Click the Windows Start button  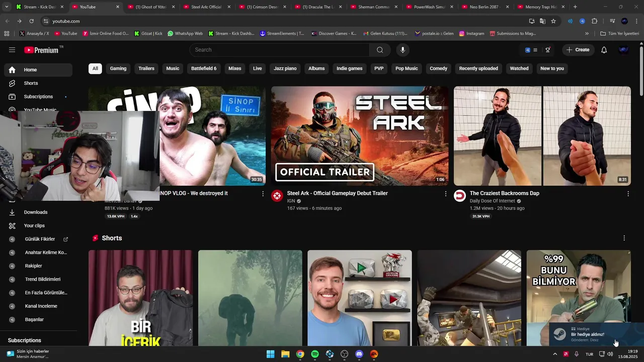pos(270,354)
